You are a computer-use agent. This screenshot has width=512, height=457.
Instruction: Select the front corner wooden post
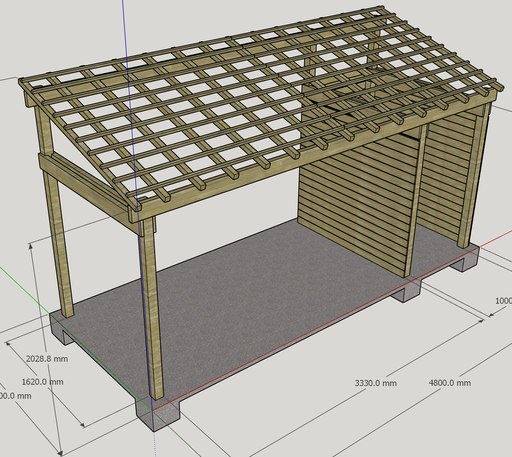[151, 307]
